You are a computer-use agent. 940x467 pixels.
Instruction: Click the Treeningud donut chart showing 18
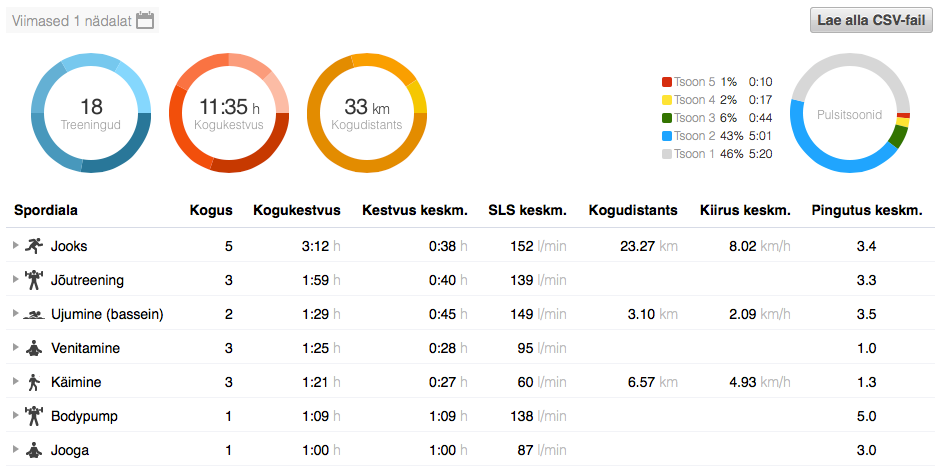(x=91, y=114)
